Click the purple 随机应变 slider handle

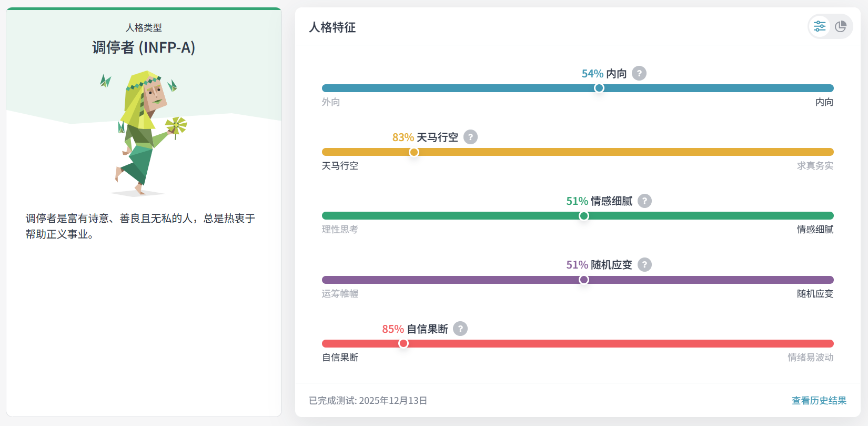(x=584, y=280)
